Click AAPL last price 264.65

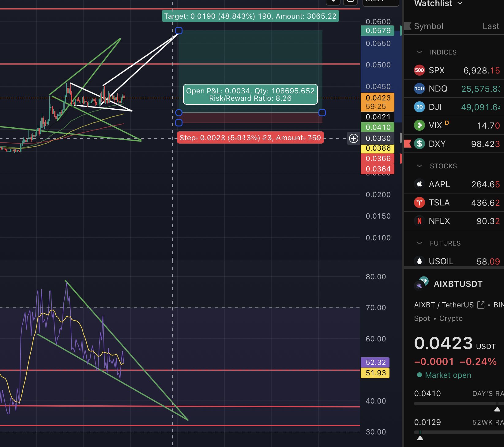coord(486,185)
